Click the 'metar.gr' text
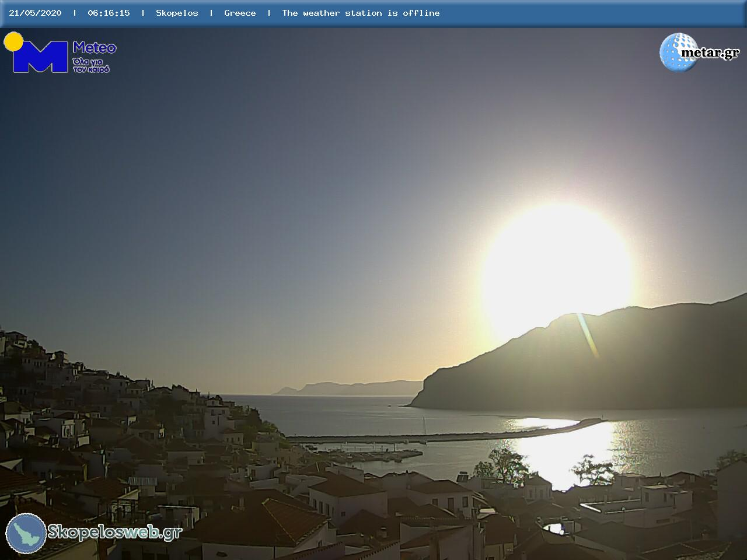 click(710, 53)
